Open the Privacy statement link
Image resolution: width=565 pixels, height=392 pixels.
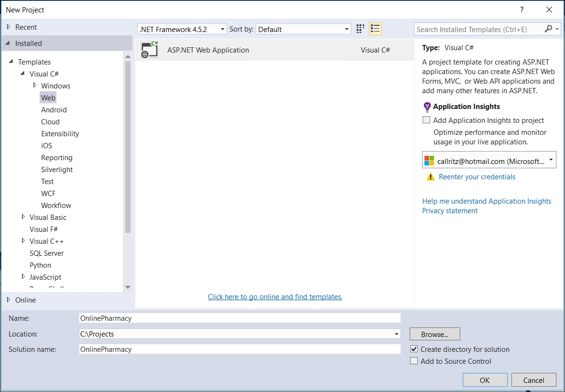[x=450, y=211]
